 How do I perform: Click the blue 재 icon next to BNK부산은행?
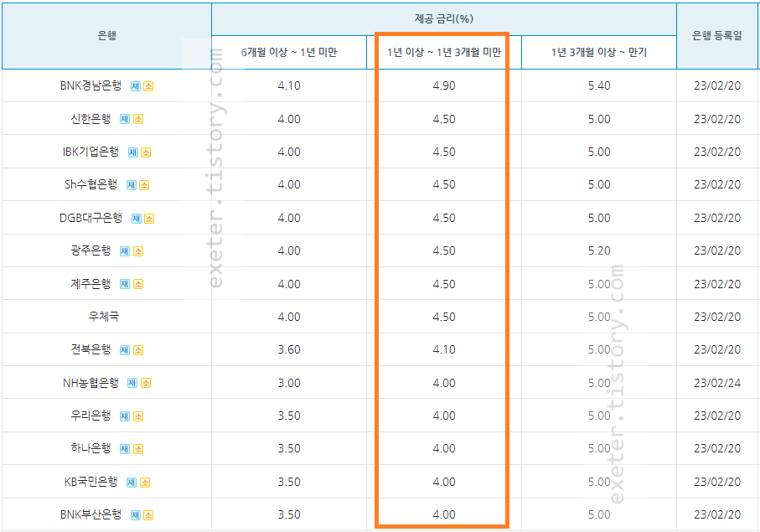[x=135, y=515]
